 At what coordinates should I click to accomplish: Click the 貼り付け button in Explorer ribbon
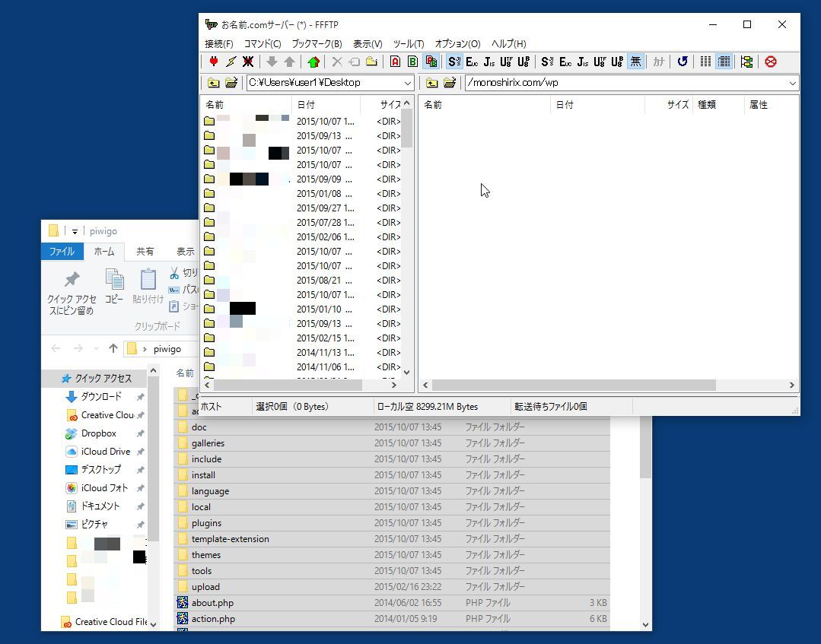pyautogui.click(x=148, y=287)
